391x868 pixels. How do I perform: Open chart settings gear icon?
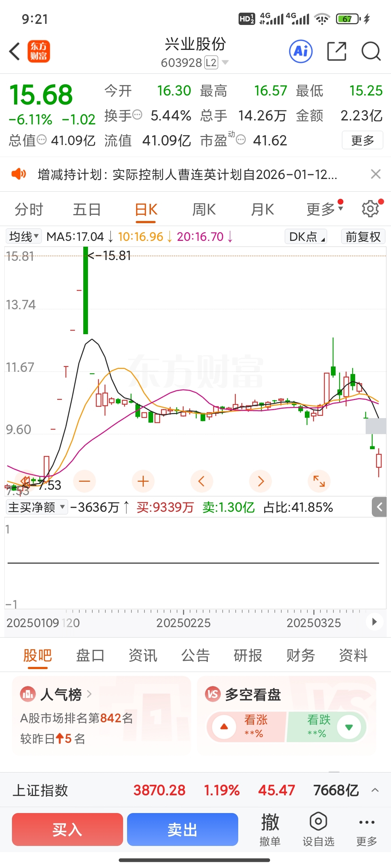370,209
